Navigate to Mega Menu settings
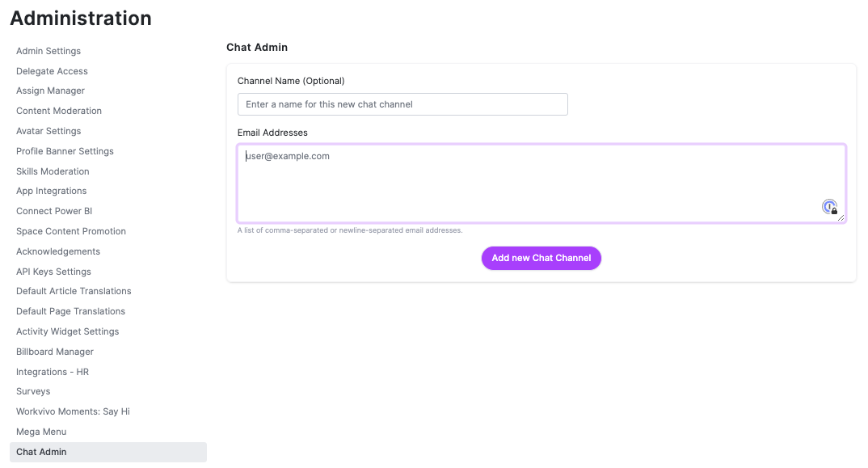This screenshot has width=868, height=468. click(41, 432)
